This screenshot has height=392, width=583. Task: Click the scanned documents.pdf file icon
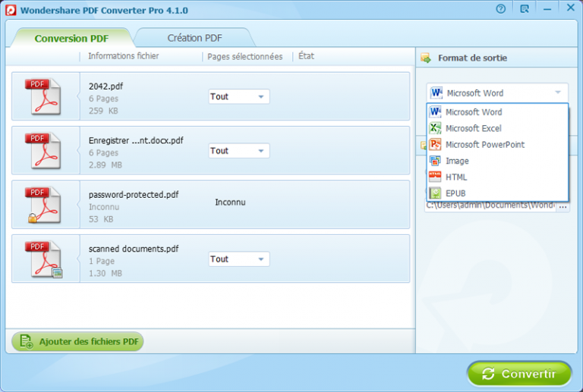[x=46, y=259]
